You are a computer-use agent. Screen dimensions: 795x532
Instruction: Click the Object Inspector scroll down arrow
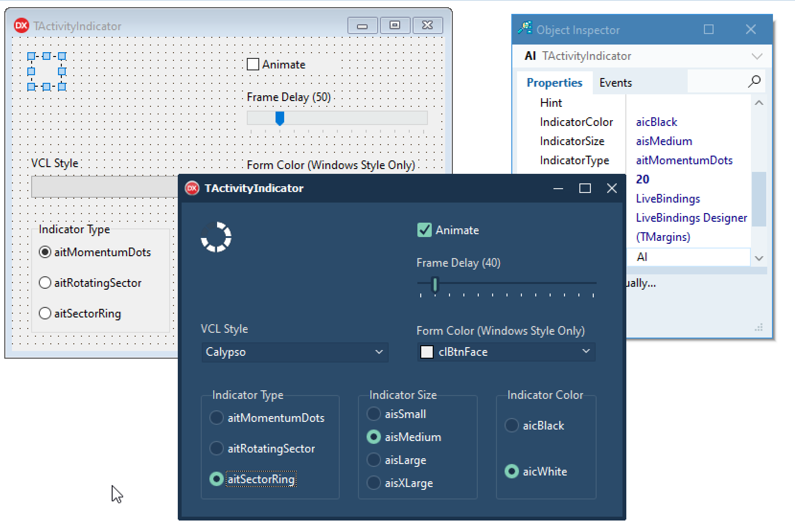coord(759,259)
